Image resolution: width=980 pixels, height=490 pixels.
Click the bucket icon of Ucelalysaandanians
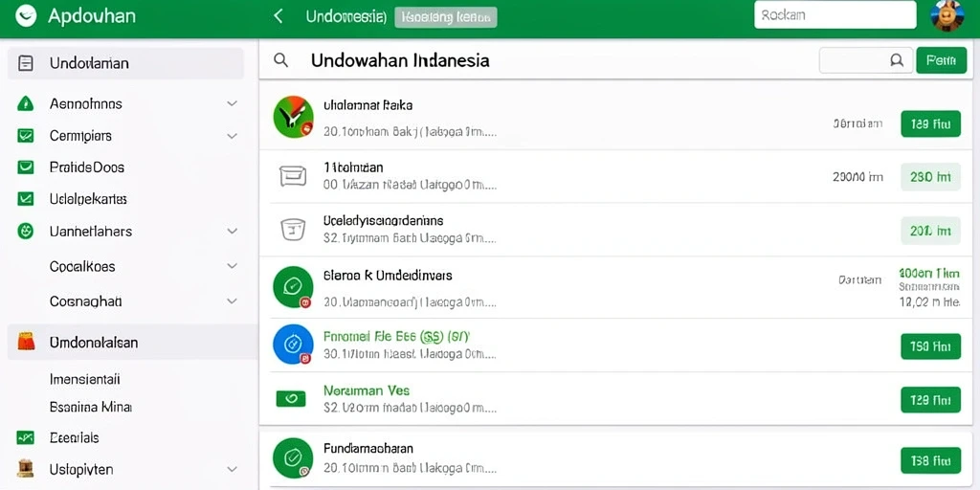point(293,230)
